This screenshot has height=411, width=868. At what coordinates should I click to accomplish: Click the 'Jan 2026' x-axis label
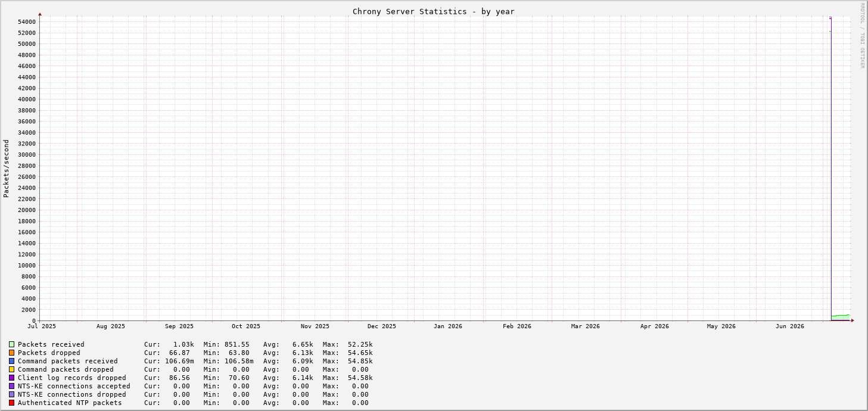[x=448, y=326]
